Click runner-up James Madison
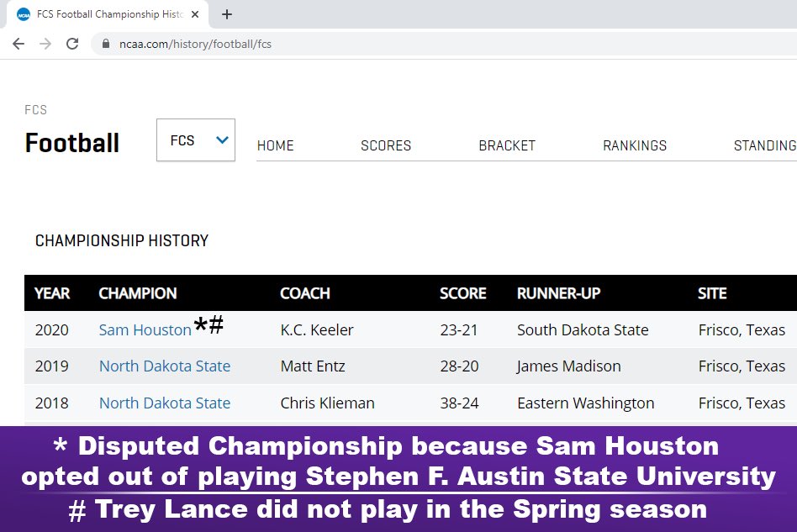The image size is (797, 532). (569, 366)
